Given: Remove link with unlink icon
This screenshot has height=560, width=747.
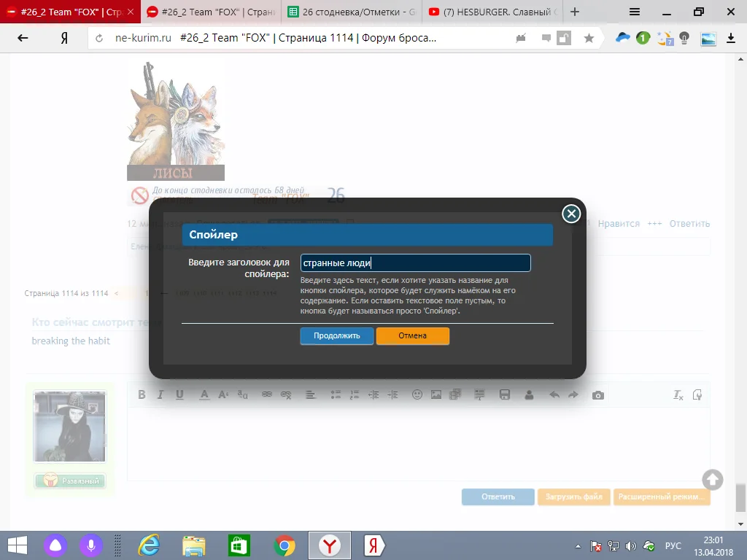Looking at the screenshot, I should [x=286, y=394].
